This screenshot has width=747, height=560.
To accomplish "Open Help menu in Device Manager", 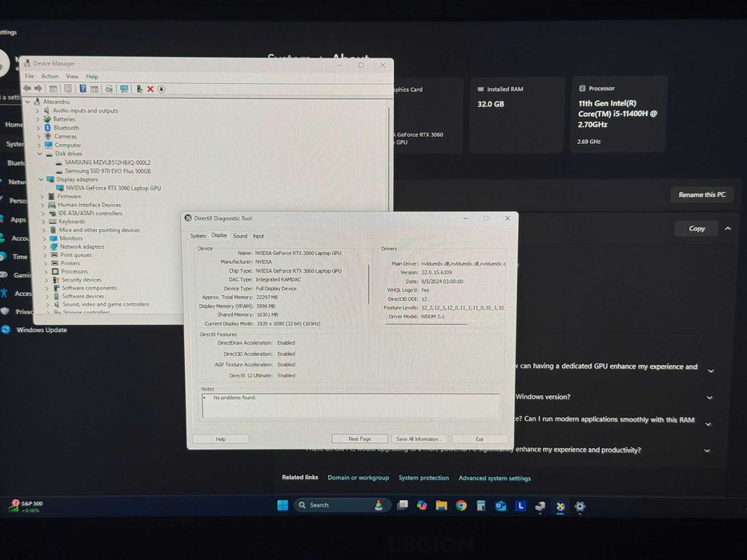I will tap(92, 76).
